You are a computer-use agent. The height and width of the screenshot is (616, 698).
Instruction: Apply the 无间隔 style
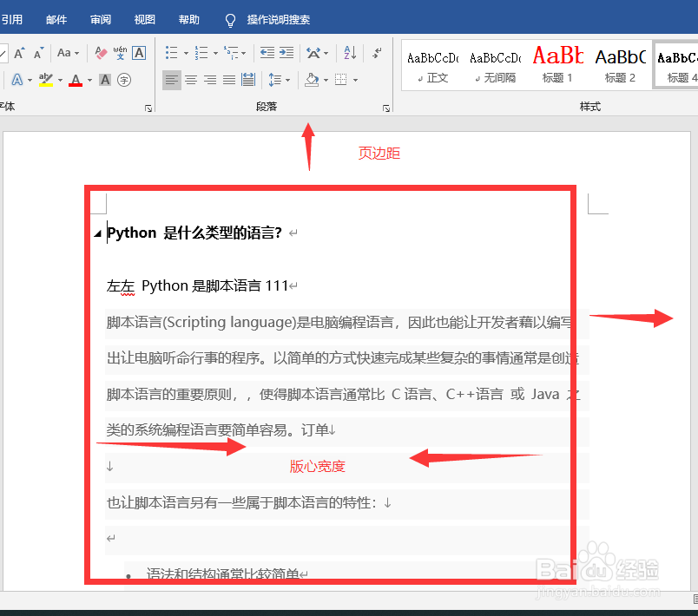click(x=496, y=66)
